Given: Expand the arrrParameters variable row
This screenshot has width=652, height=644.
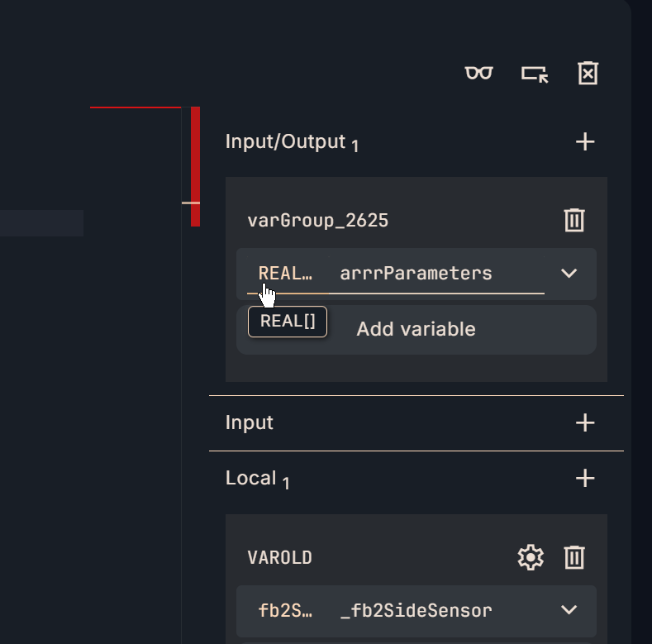Looking at the screenshot, I should (569, 273).
